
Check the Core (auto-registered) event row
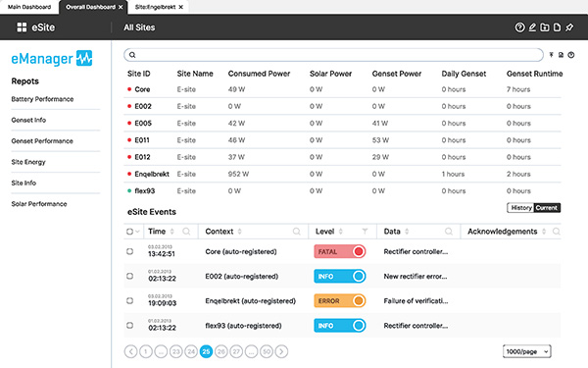[x=129, y=251]
